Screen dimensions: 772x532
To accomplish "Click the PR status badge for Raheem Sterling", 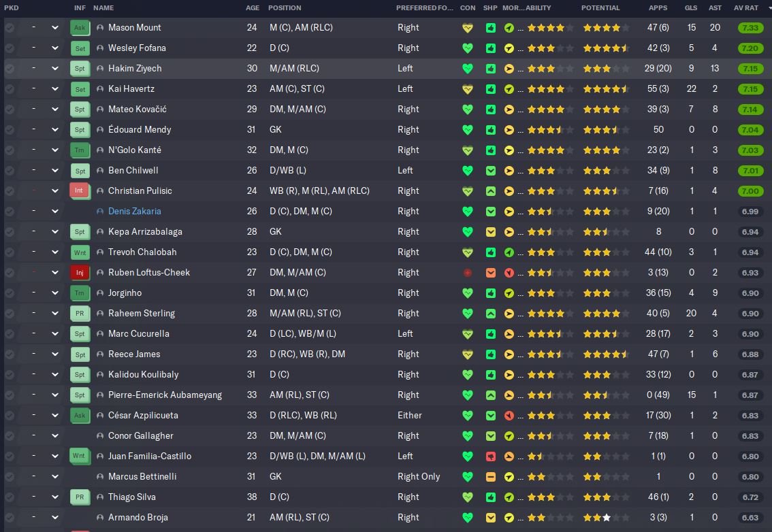I will tap(80, 313).
